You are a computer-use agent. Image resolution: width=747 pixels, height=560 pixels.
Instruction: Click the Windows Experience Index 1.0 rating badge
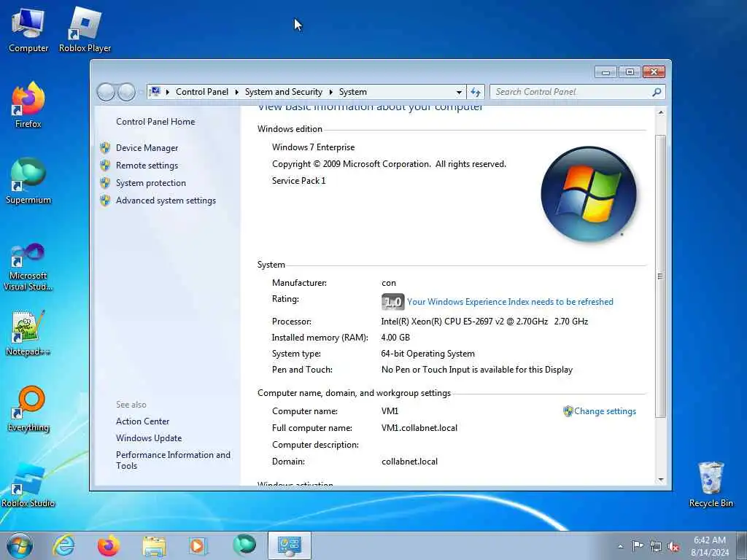(x=392, y=301)
